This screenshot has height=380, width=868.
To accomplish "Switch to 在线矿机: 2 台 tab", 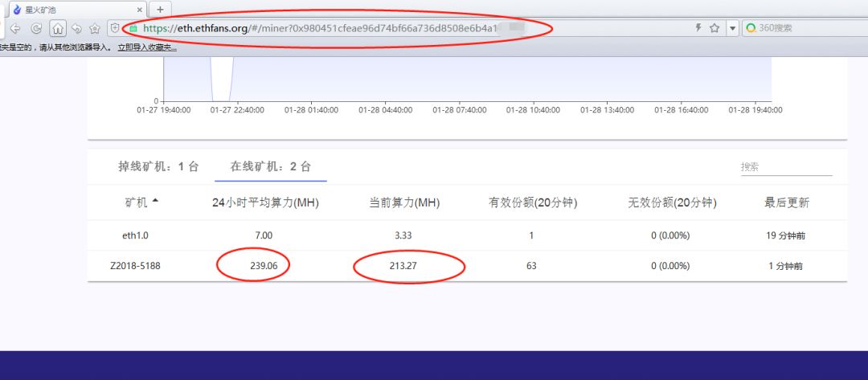I will point(271,166).
